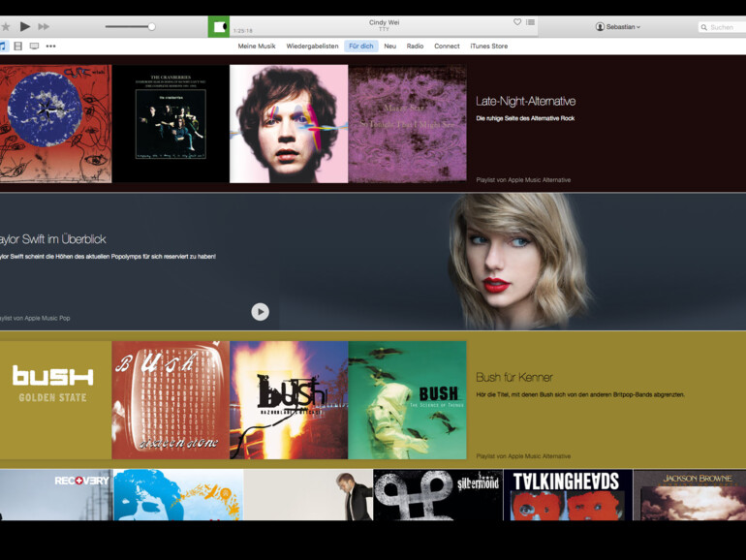Screen dimensions: 746x560
Task: Open the Up Next list icon
Action: 531,22
